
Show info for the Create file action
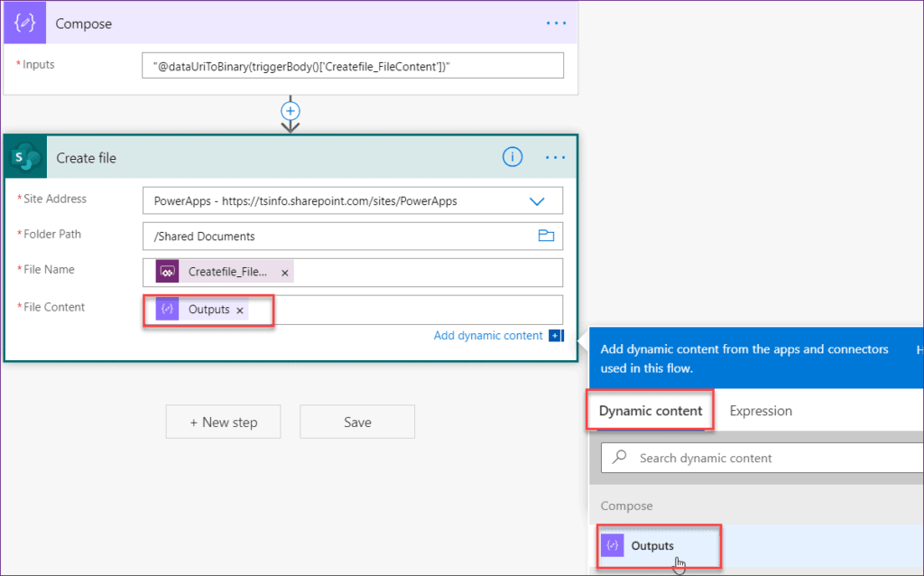click(513, 157)
